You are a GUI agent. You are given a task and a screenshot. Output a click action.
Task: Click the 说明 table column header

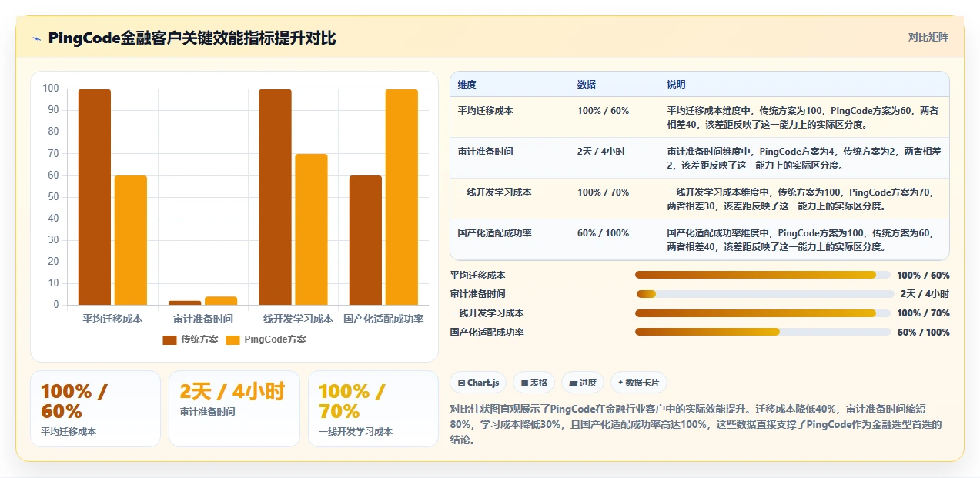click(x=676, y=85)
